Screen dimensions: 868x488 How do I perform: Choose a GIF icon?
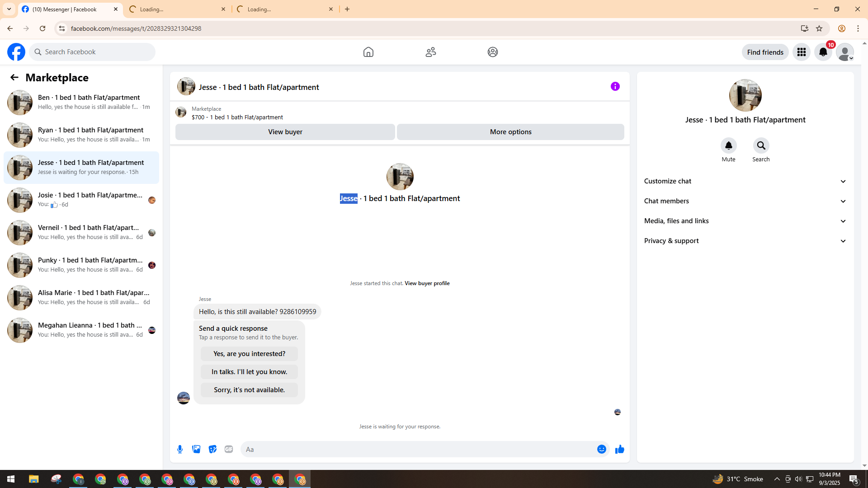point(229,449)
